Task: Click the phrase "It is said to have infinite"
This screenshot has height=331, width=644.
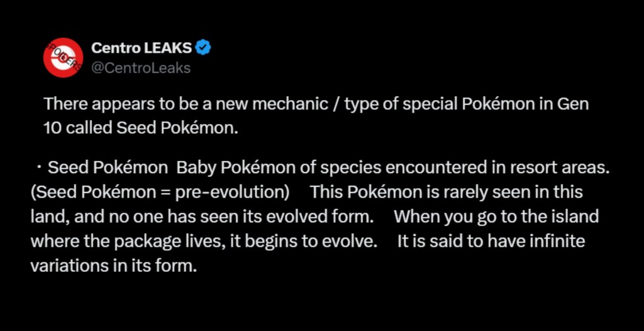Action: click(x=491, y=242)
